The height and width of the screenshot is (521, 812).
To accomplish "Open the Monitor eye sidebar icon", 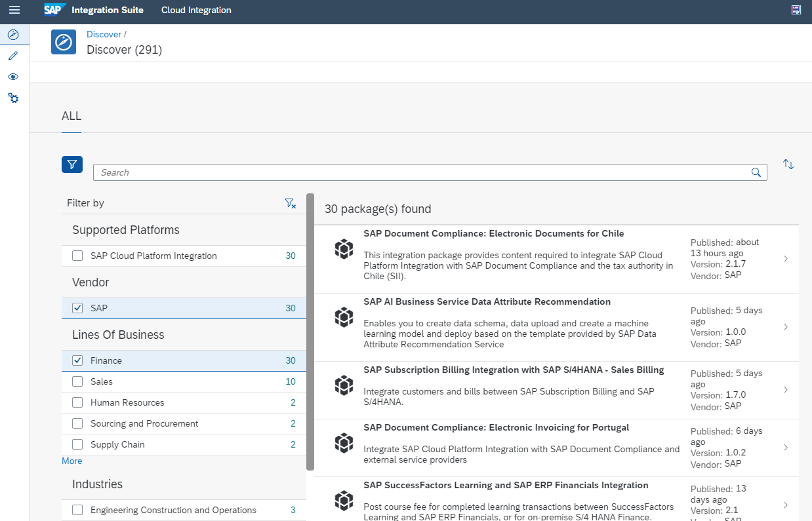I will pos(13,77).
